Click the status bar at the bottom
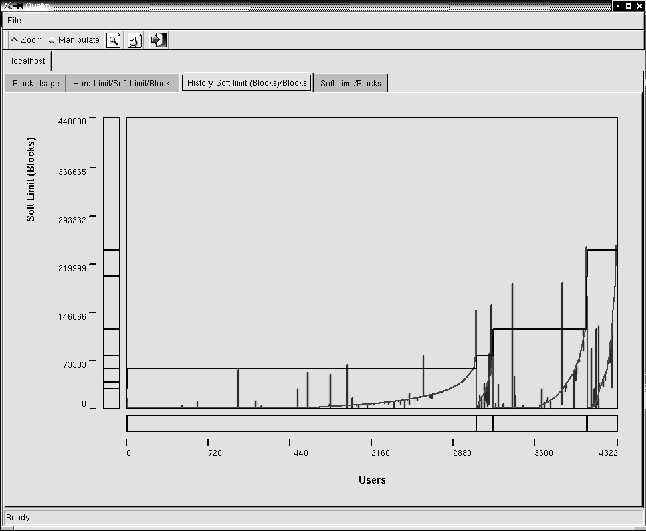The width and height of the screenshot is (646, 531). coord(322,518)
